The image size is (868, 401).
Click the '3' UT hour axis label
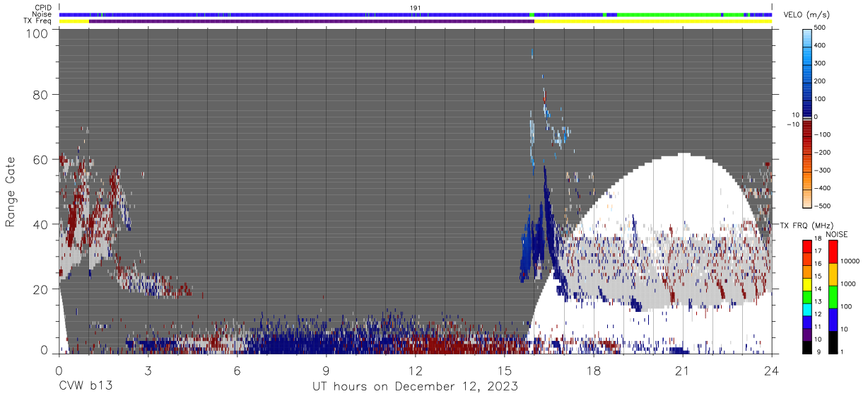click(148, 371)
